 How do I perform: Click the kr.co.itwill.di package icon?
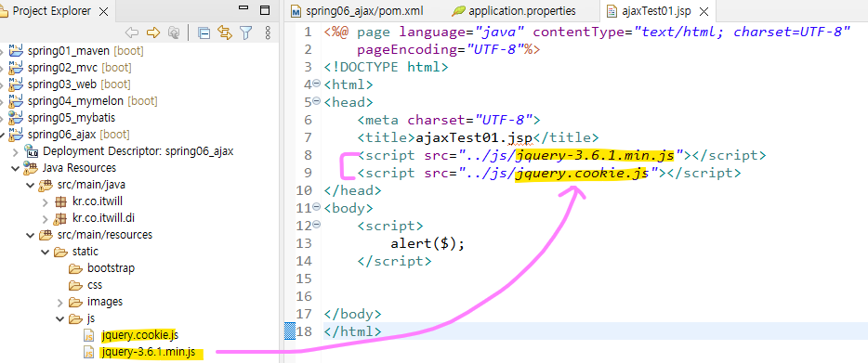coord(60,218)
